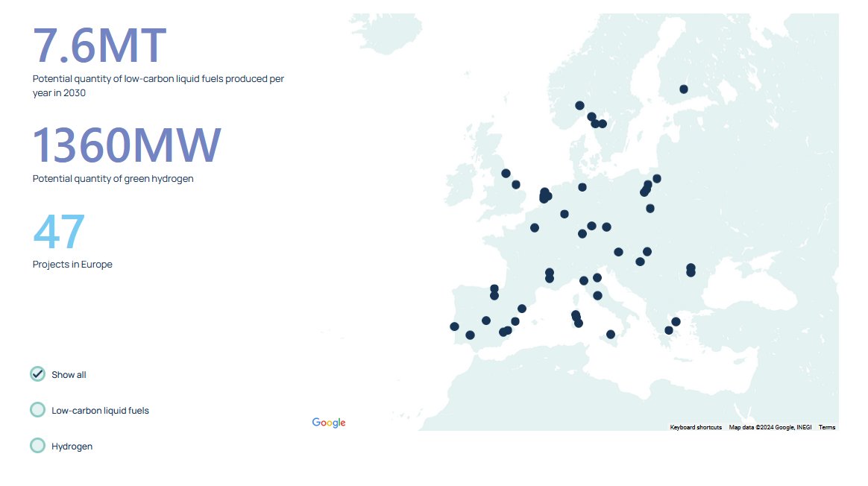Click the project marker near Paris

tap(535, 227)
